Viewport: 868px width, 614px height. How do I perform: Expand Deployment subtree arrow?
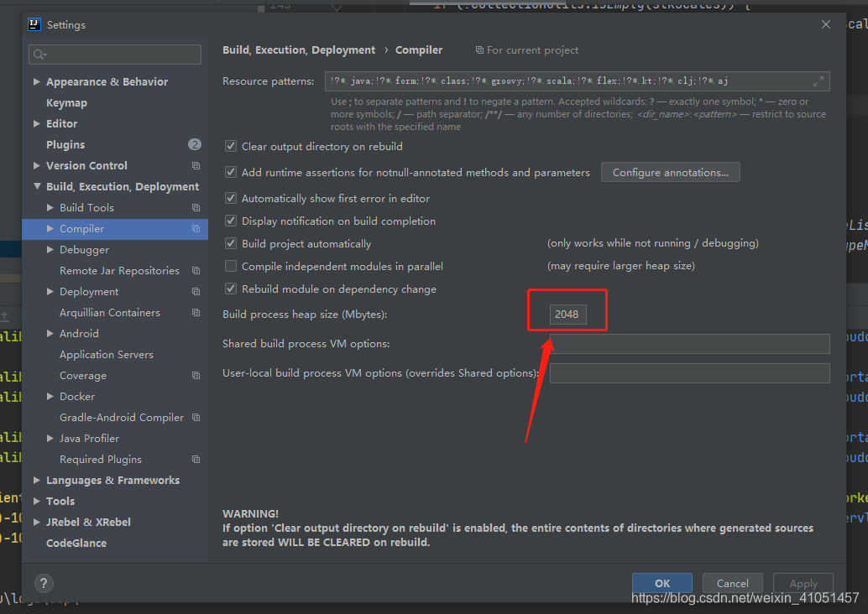click(50, 292)
